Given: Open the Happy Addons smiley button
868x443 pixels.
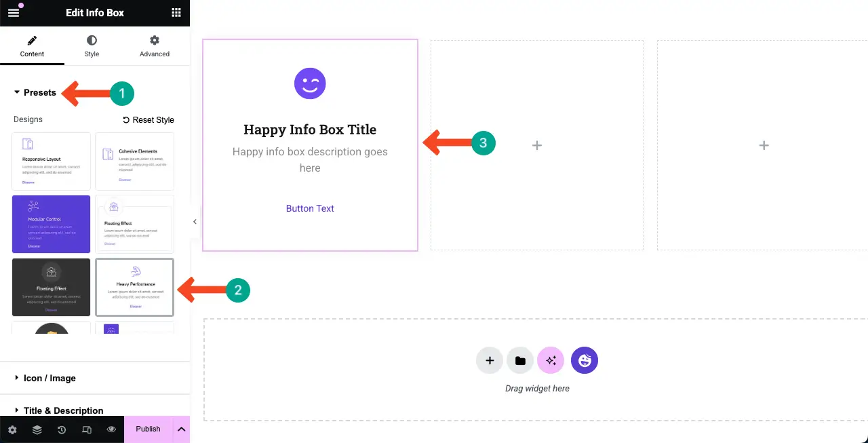Looking at the screenshot, I should point(585,361).
